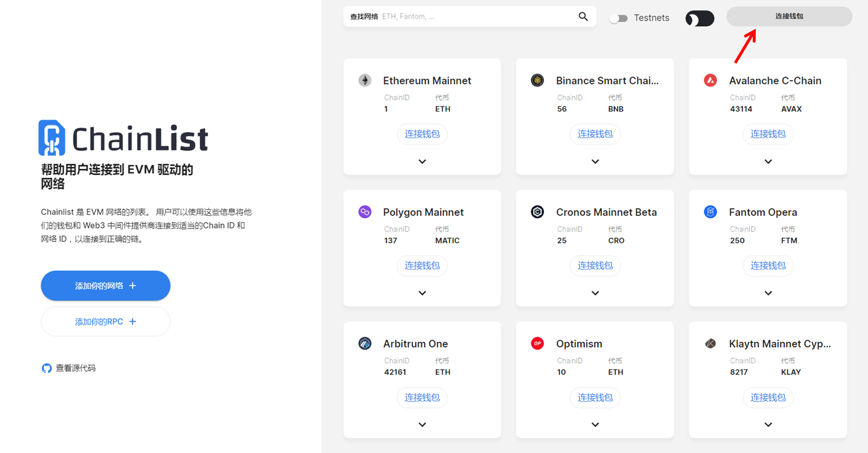Click the Polygon Mainnet logo icon

pos(365,212)
